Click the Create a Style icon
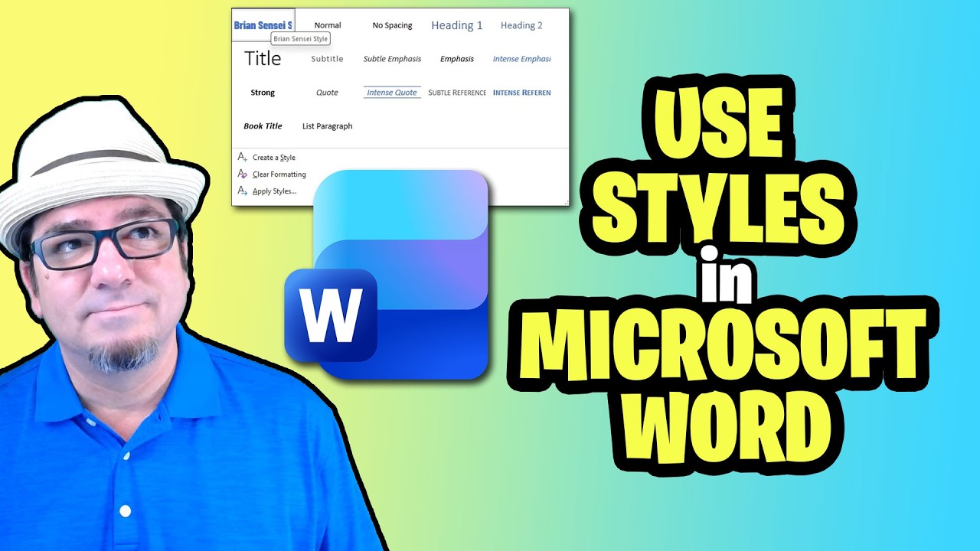Image resolution: width=980 pixels, height=551 pixels. [x=242, y=157]
